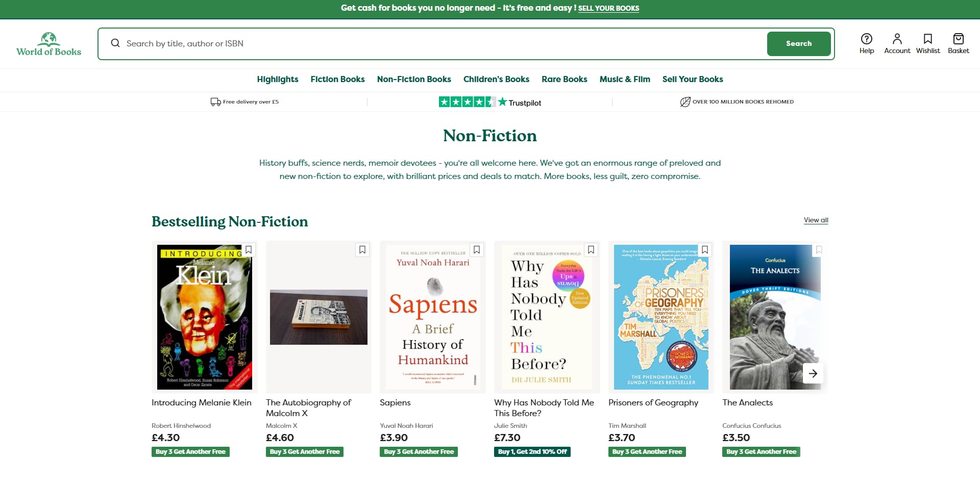Open the Malcolm X book photo
Screen dimensions: 980x486
point(318,317)
